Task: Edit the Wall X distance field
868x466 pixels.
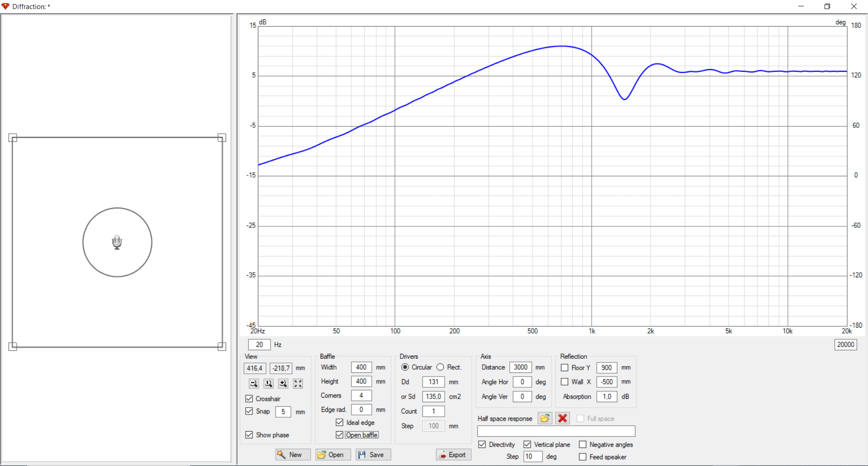Action: tap(607, 382)
